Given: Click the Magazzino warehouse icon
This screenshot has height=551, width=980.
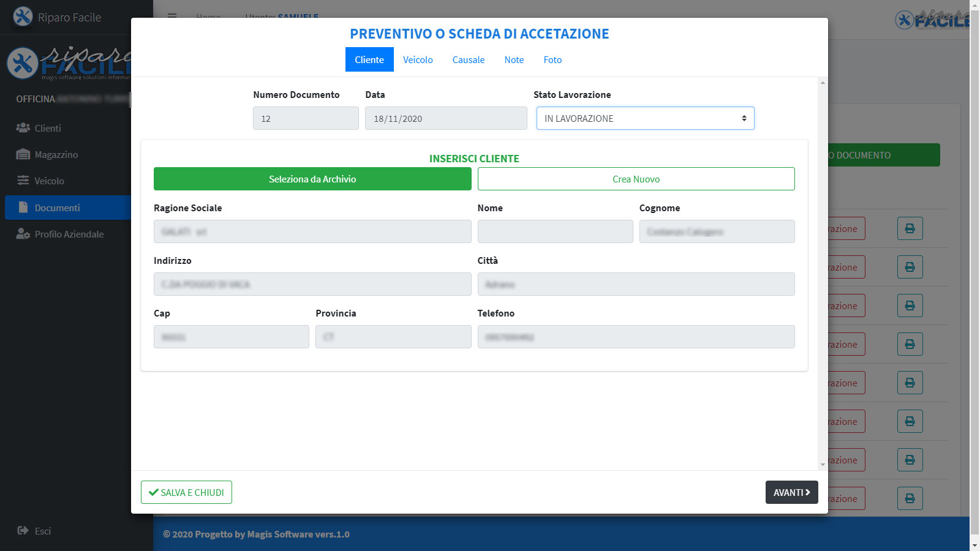Looking at the screenshot, I should 23,154.
